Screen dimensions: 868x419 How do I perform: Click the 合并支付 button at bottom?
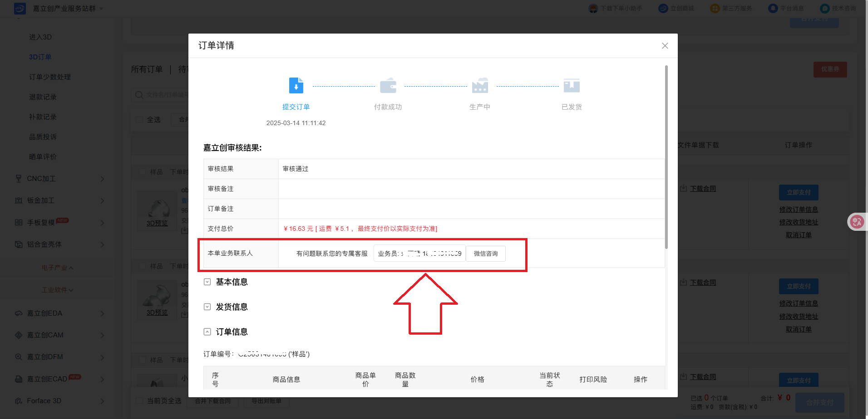[x=820, y=403]
